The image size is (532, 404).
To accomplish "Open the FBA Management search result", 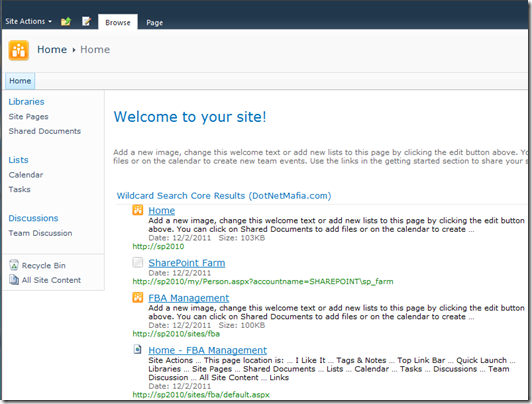I will tap(189, 298).
